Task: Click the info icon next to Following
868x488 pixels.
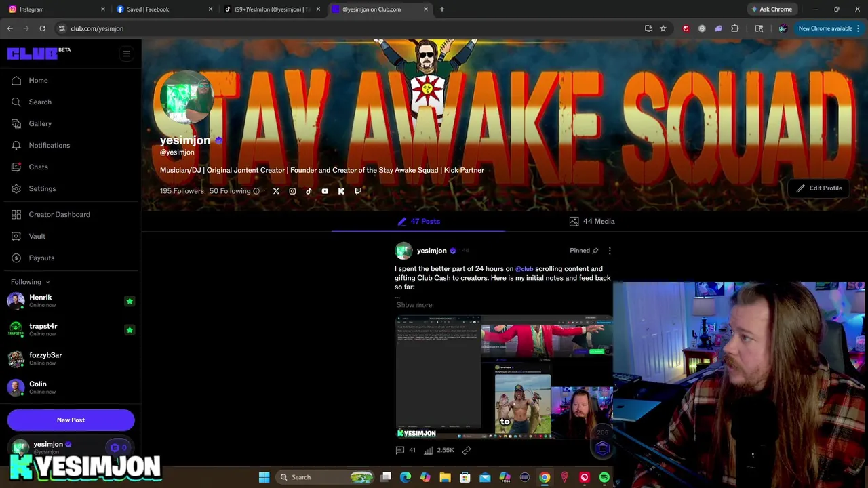Action: pos(256,191)
